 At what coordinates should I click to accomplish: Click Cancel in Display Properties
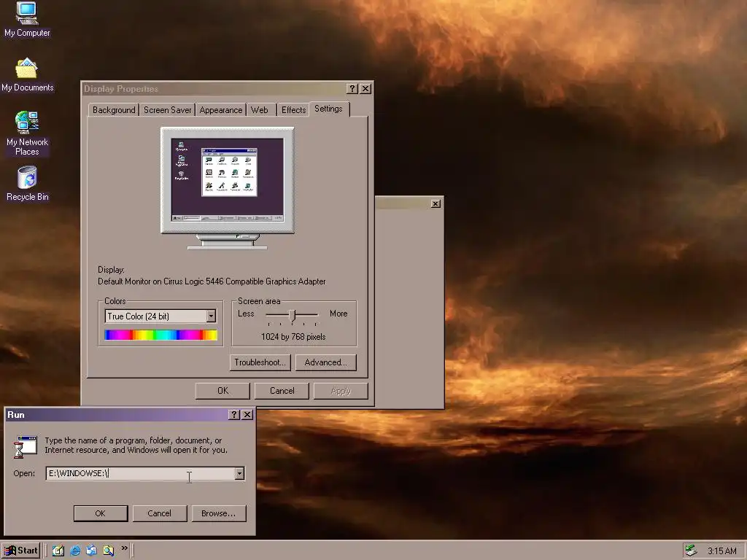pyautogui.click(x=282, y=391)
